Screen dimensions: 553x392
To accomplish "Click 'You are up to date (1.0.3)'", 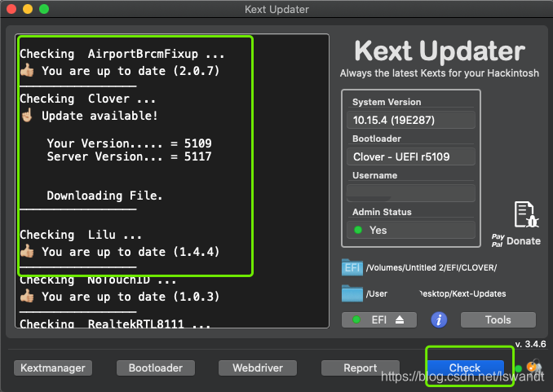I will 131,297.
